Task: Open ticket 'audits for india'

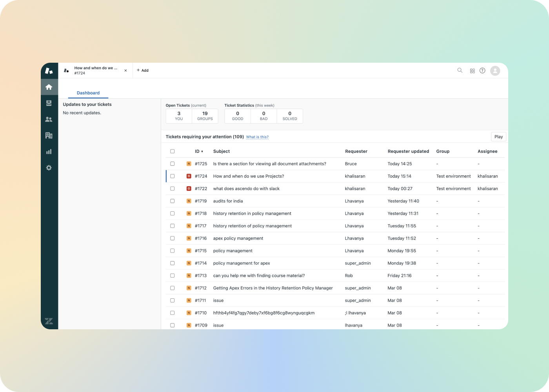Action: click(228, 201)
